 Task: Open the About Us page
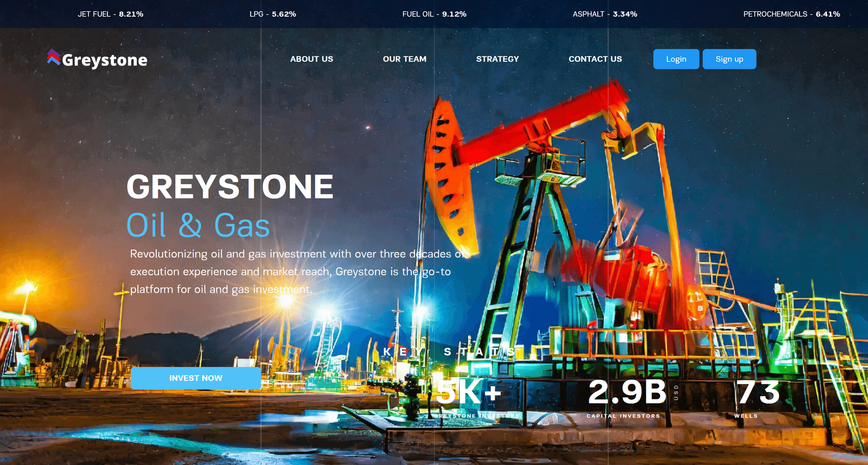[311, 59]
